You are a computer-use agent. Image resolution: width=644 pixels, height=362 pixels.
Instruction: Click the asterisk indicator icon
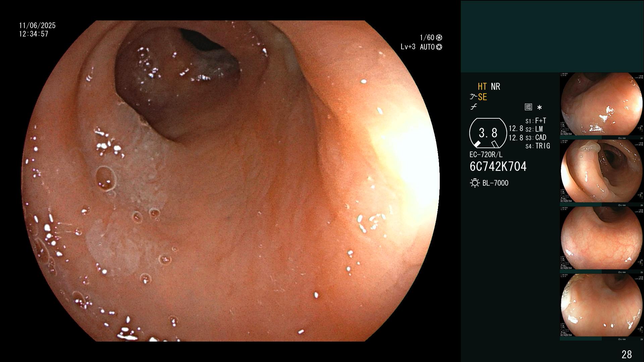point(539,108)
